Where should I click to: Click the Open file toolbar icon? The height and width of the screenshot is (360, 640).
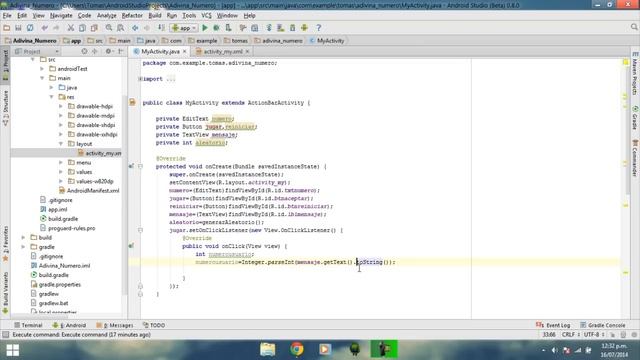tap(7, 28)
